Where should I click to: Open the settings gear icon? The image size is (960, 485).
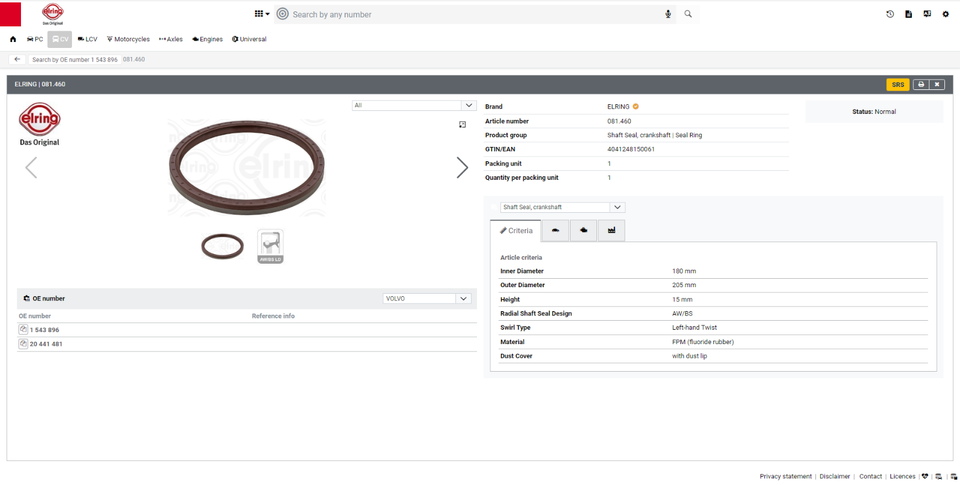tap(946, 14)
